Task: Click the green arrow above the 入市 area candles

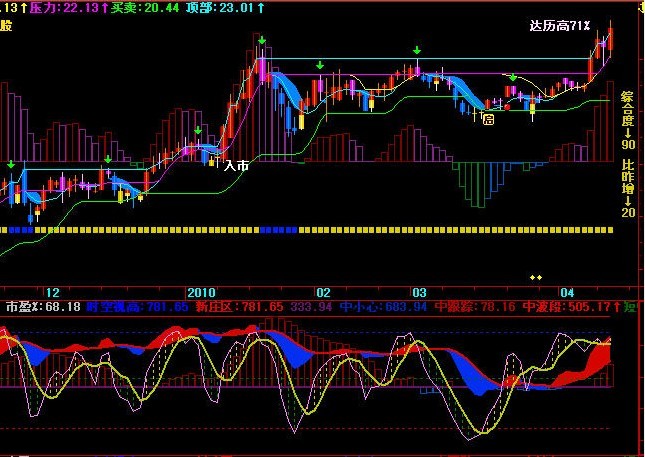Action: (198, 130)
